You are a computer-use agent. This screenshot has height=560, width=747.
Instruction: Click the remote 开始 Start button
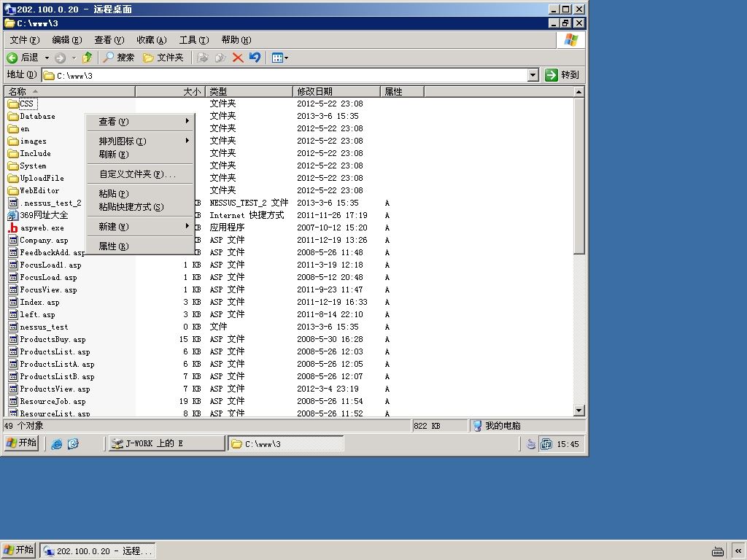coord(22,443)
